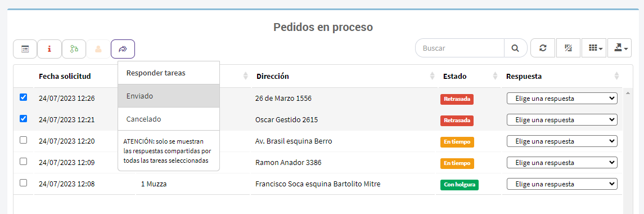Click the clear filters toolbar icon
644x214 pixels.
(x=569, y=48)
